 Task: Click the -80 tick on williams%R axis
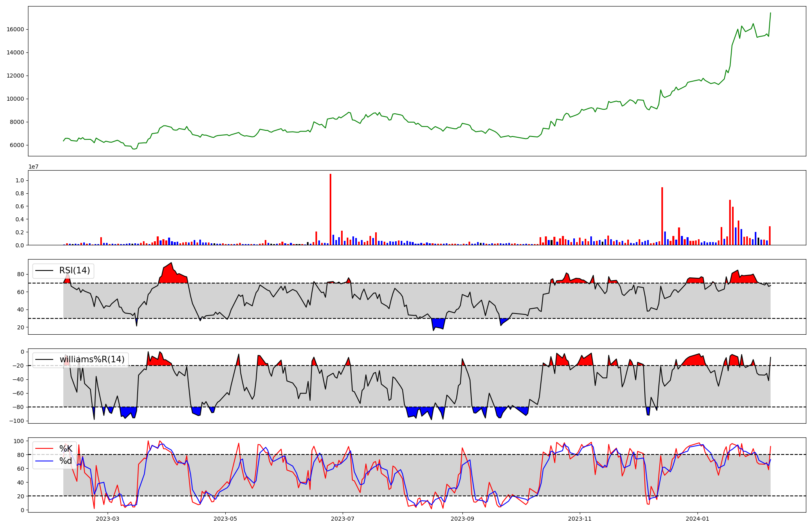click(17, 407)
